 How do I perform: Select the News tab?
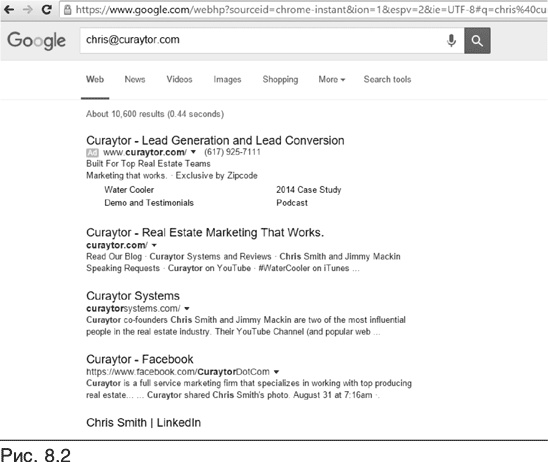click(x=135, y=79)
